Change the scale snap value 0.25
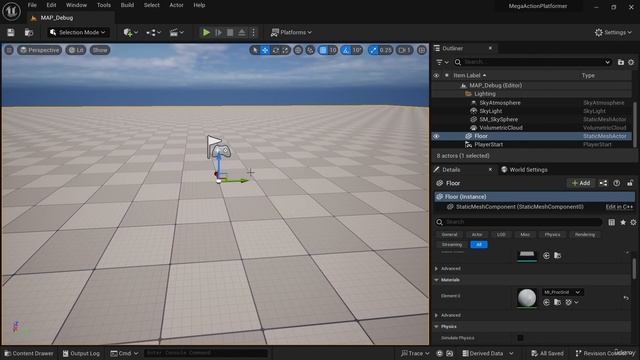The width and height of the screenshot is (640, 360). pyautogui.click(x=385, y=50)
